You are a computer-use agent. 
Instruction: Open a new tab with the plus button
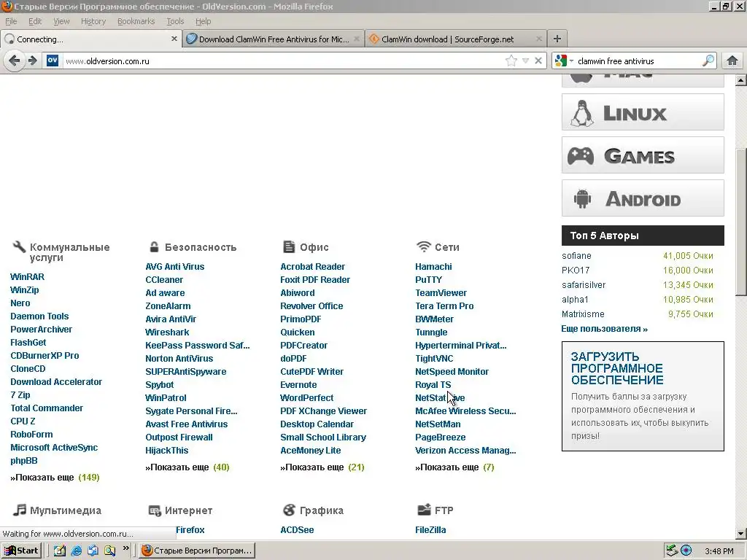point(557,39)
